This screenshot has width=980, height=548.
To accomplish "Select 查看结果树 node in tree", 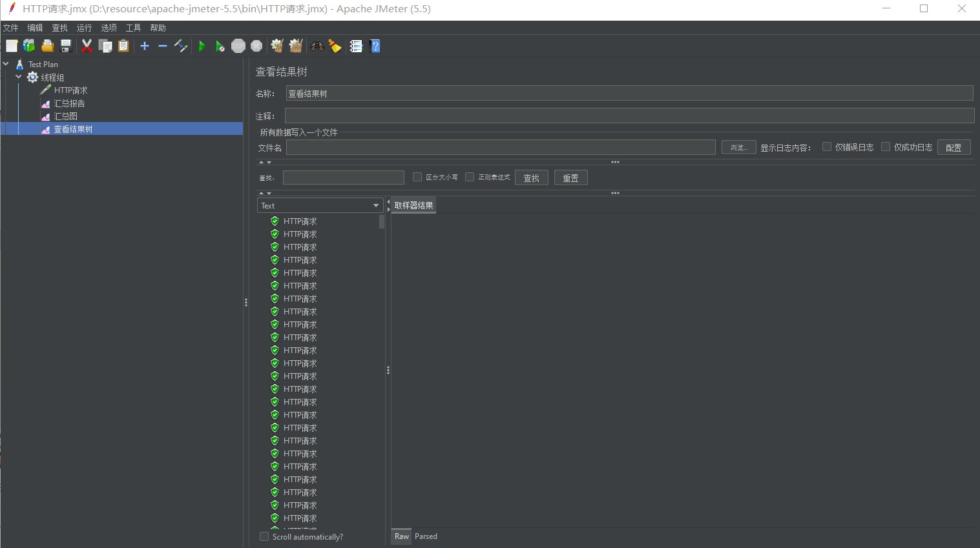I will point(73,129).
